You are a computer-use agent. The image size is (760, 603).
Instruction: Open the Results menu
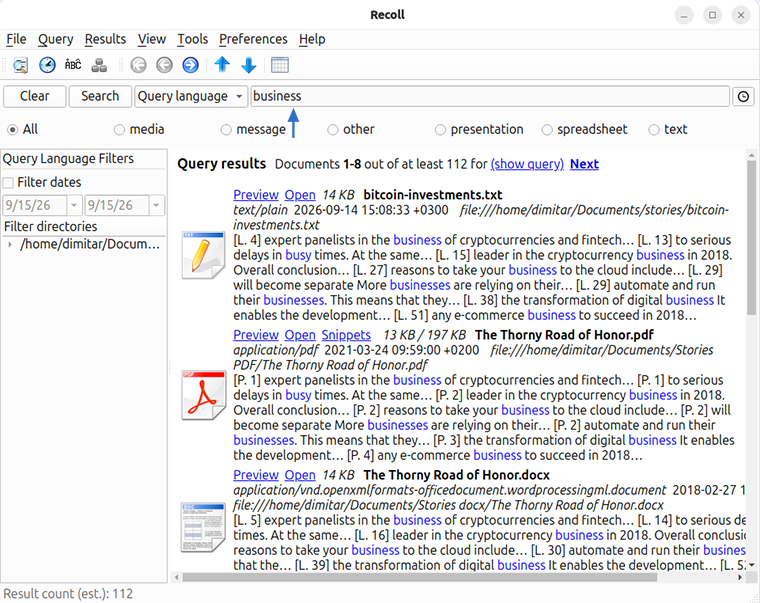point(105,39)
